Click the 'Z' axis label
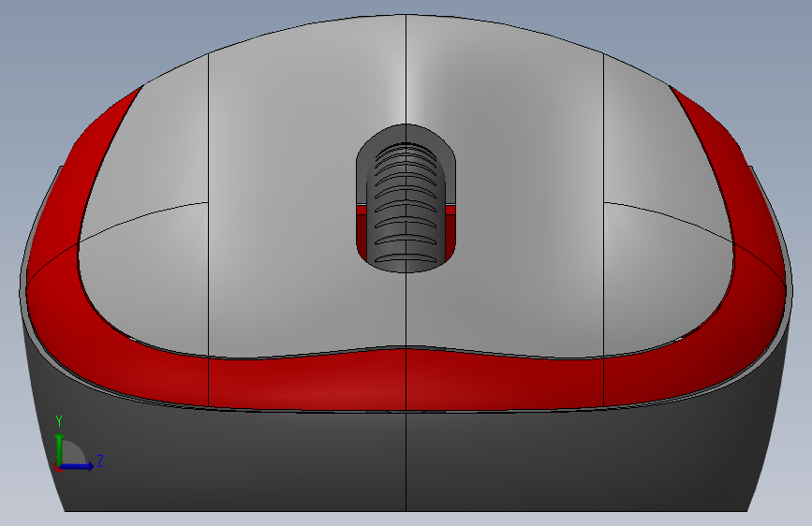This screenshot has width=812, height=526. click(x=100, y=460)
